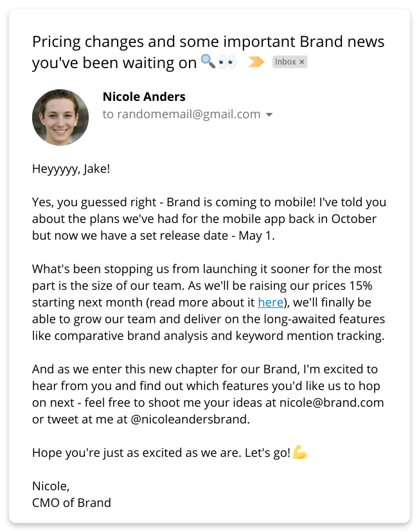Open Nicole Anders' profile photo
Screen dimensions: 419x532
[x=60, y=118]
